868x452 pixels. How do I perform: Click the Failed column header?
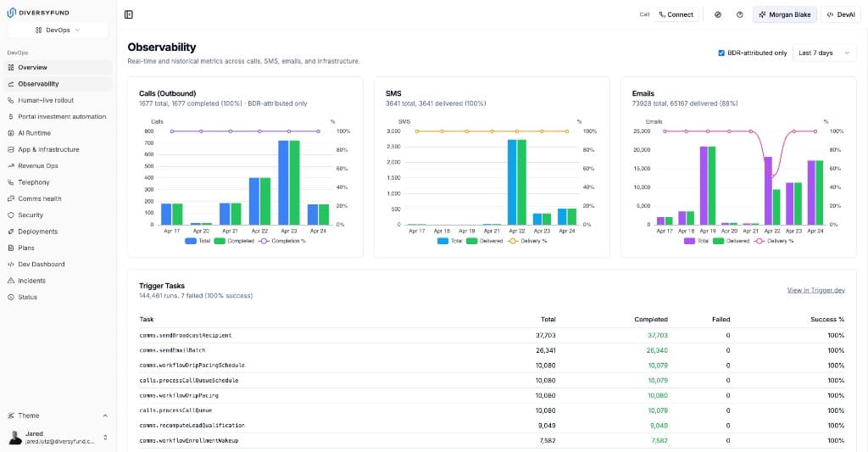pyautogui.click(x=721, y=320)
